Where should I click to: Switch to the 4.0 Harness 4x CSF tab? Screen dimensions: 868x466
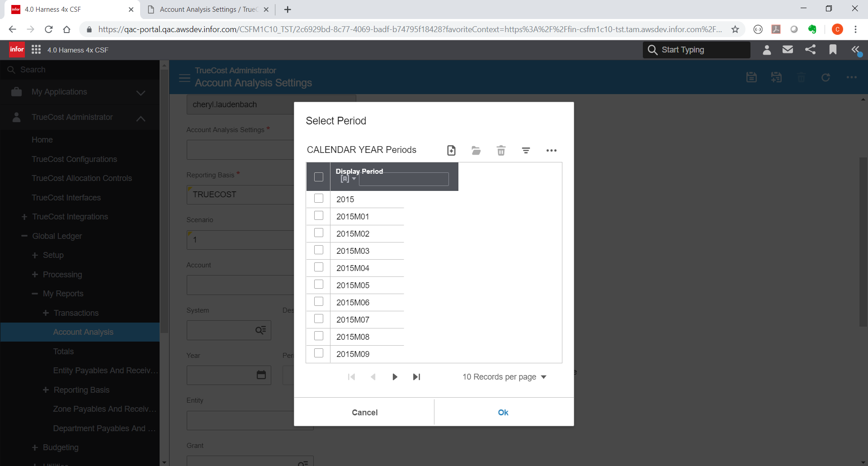(x=72, y=10)
